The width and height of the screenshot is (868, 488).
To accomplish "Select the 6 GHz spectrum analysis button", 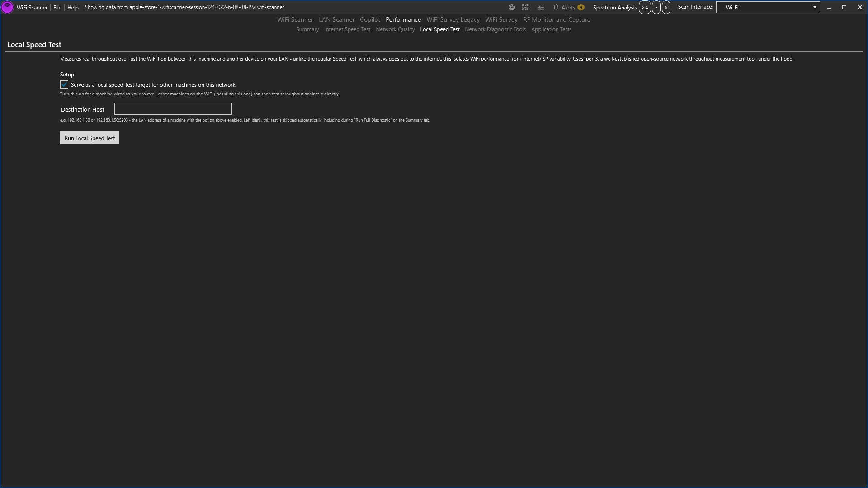I will [666, 7].
